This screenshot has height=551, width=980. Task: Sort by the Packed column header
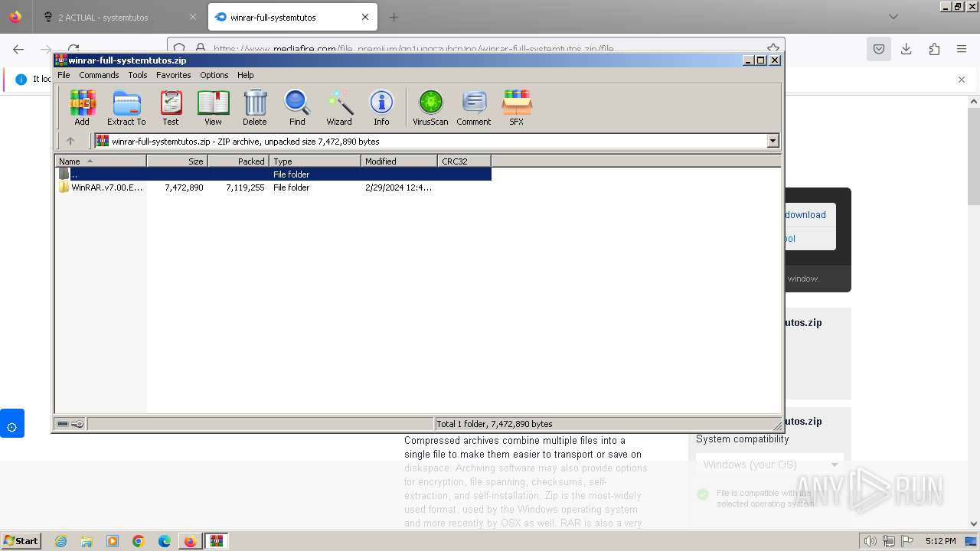[238, 161]
